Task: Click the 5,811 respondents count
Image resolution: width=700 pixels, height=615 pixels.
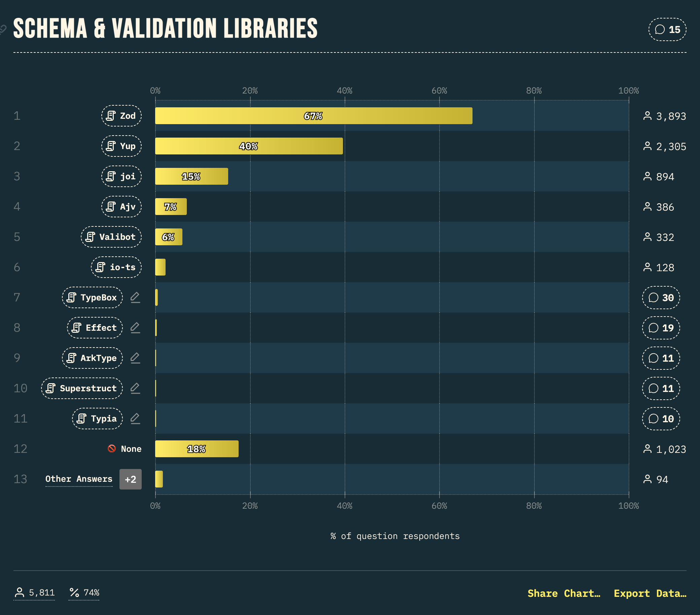Action: pos(34,593)
